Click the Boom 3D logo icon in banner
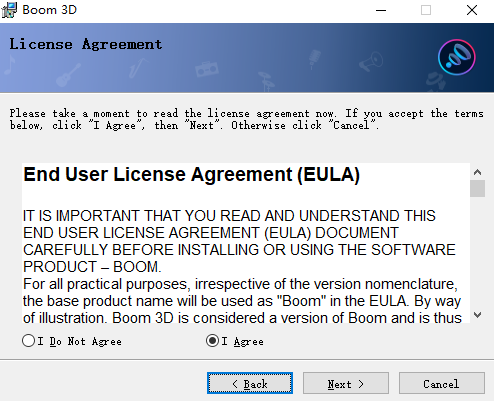This screenshot has width=494, height=401. point(457,57)
